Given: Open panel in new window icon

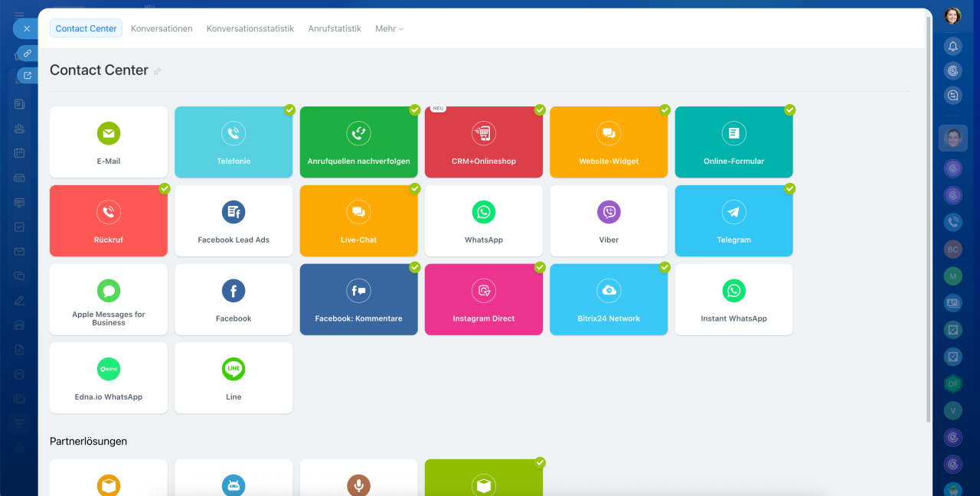Looking at the screenshot, I should tap(27, 75).
